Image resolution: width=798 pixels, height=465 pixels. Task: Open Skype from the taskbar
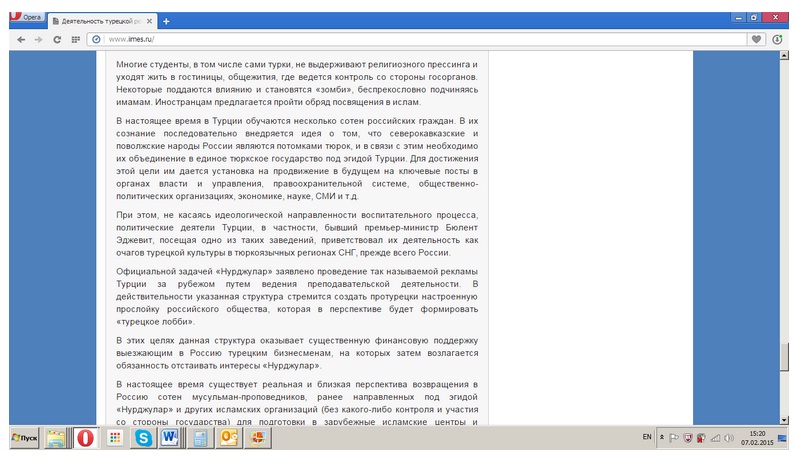tap(144, 438)
